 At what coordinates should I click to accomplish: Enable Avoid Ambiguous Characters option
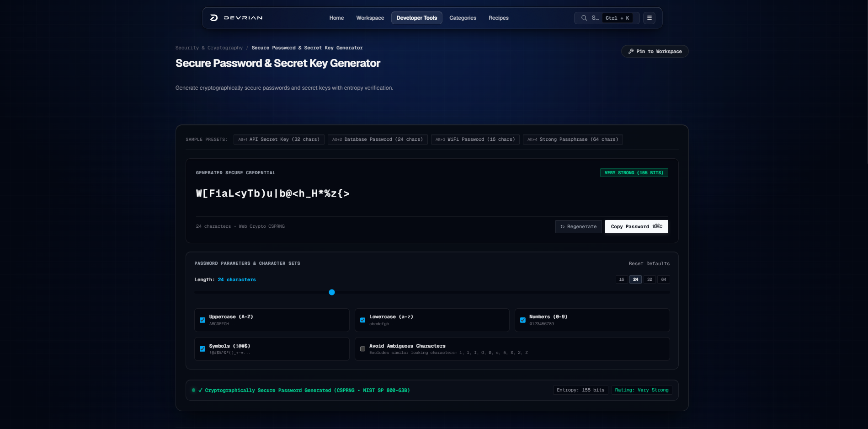click(362, 349)
